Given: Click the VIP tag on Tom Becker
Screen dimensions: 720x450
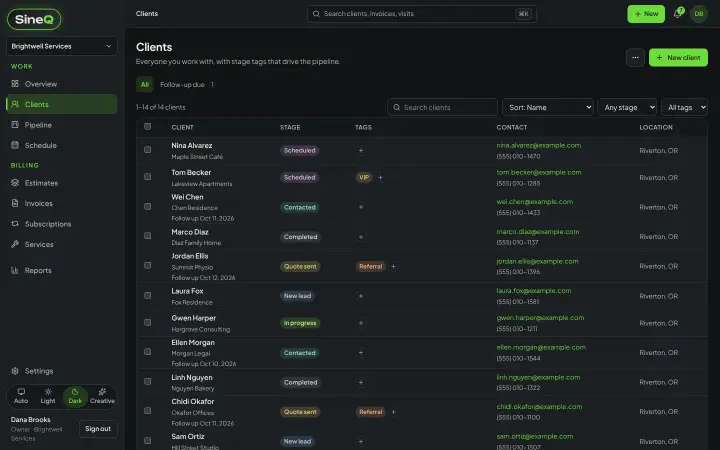Looking at the screenshot, I should [364, 177].
